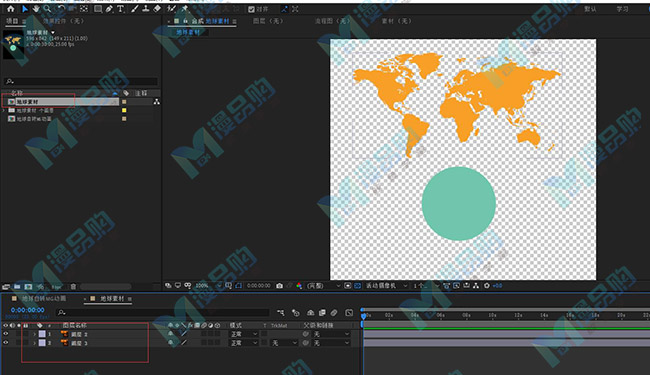The image size is (650, 375).
Task: Hide layer 1 using its eye icon
Action: click(6, 334)
